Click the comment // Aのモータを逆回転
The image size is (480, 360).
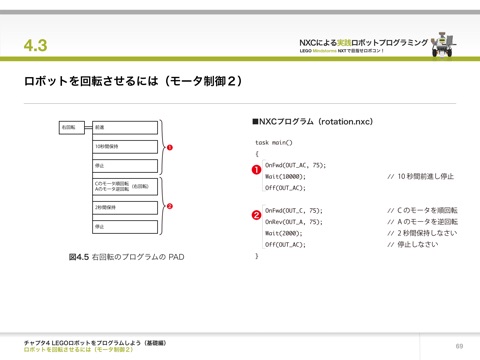422,222
